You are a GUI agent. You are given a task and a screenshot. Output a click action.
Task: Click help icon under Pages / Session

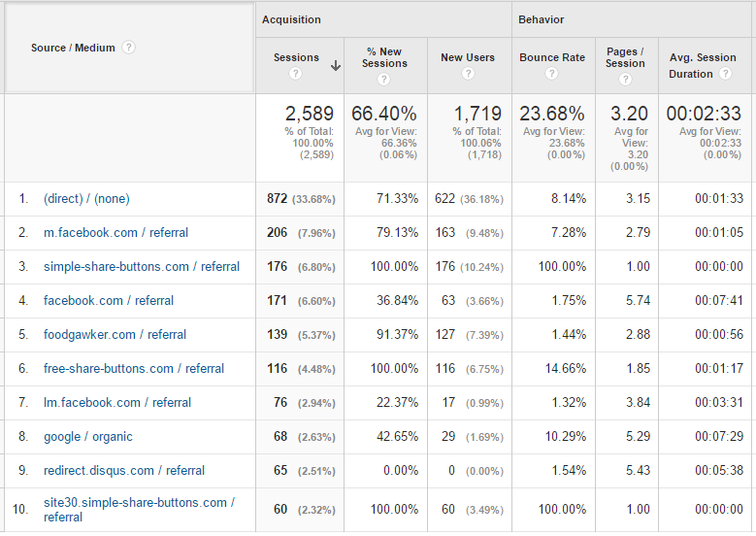[x=625, y=79]
